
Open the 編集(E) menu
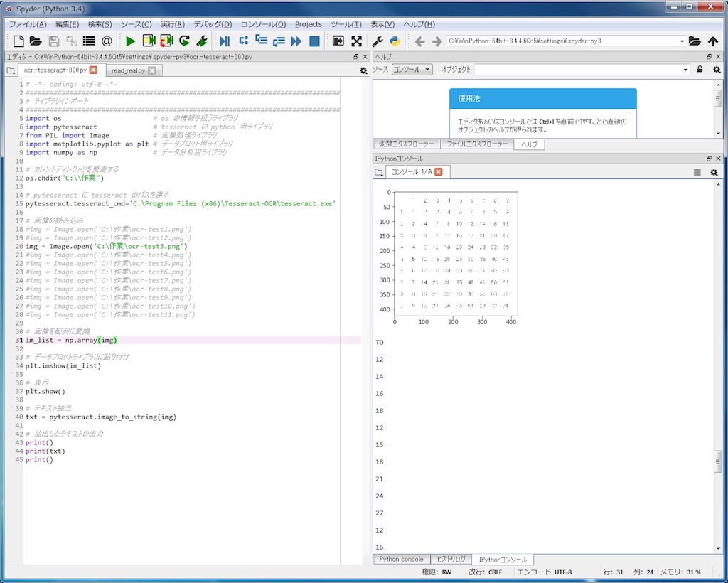[x=68, y=24]
